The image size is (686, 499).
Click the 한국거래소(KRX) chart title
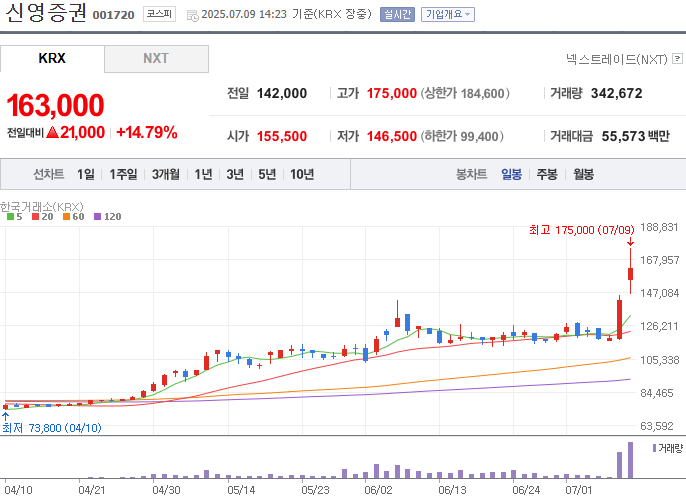pos(42,206)
